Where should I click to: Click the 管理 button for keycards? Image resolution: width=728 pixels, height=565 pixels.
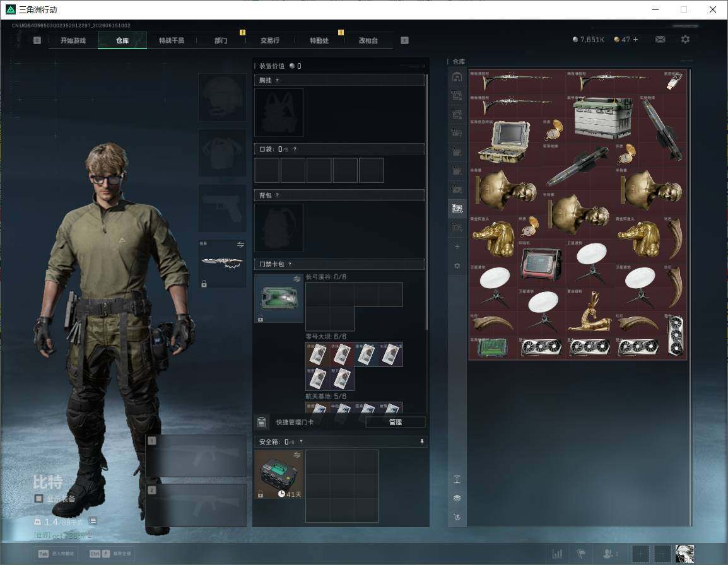(x=395, y=422)
